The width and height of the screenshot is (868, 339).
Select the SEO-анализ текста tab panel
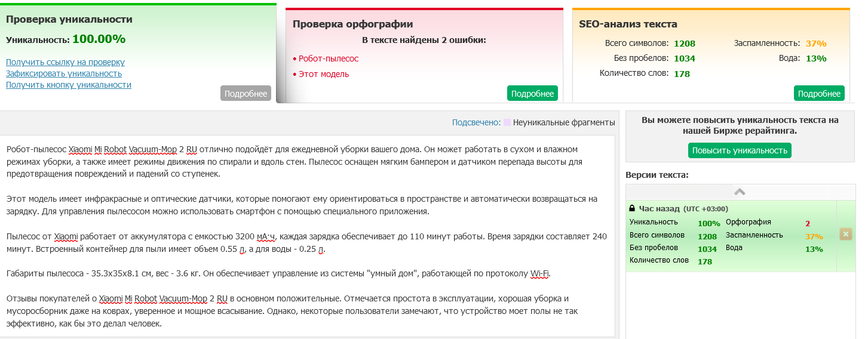point(711,55)
